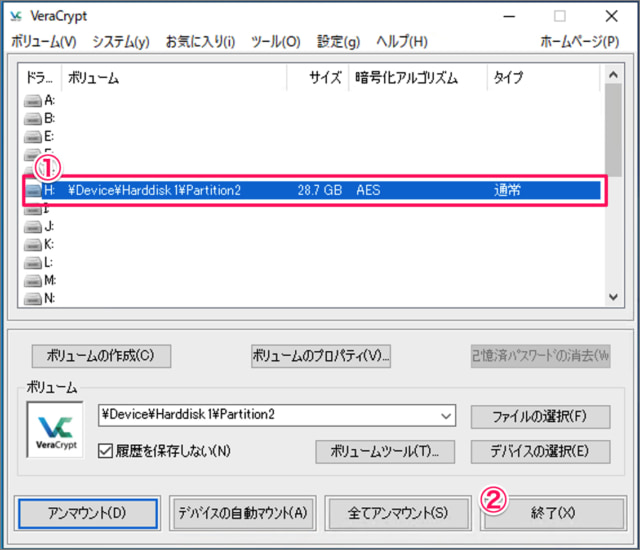Click the drive M: icon in list
Image resolution: width=640 pixels, height=550 pixels.
pyautogui.click(x=32, y=280)
